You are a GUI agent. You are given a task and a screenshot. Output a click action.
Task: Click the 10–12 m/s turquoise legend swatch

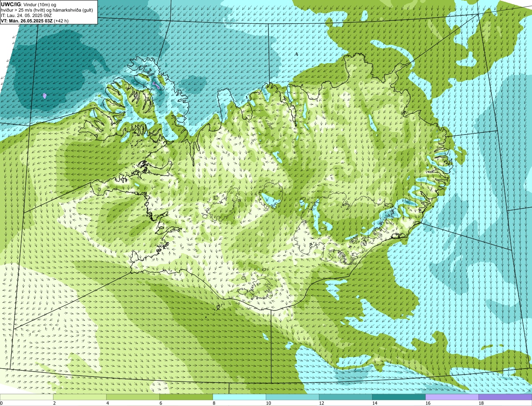pyautogui.click(x=293, y=397)
